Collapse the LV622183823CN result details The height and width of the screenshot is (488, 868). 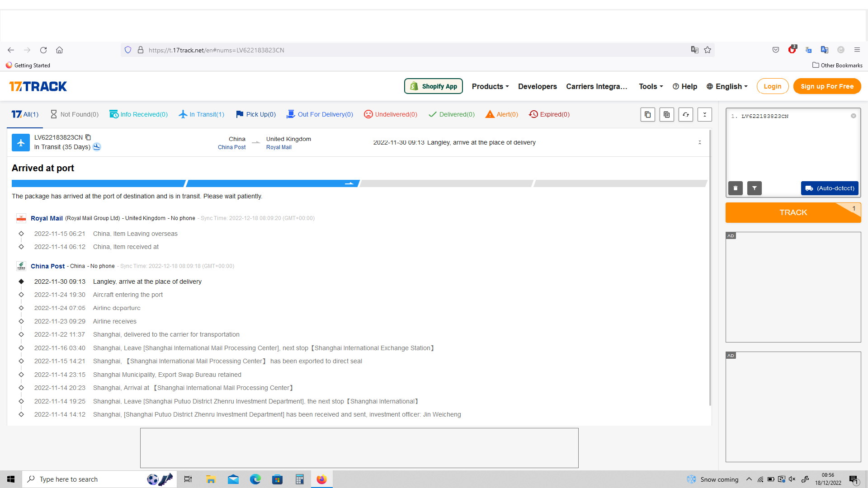pyautogui.click(x=700, y=142)
